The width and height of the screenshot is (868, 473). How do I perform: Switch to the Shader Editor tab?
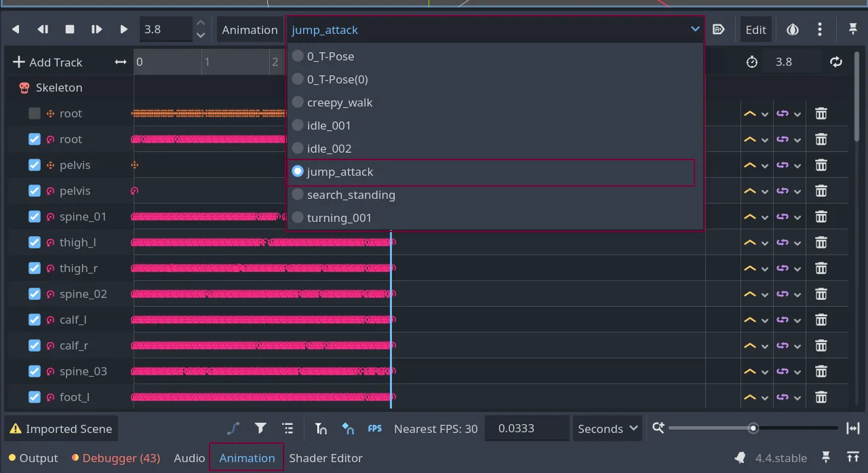325,458
